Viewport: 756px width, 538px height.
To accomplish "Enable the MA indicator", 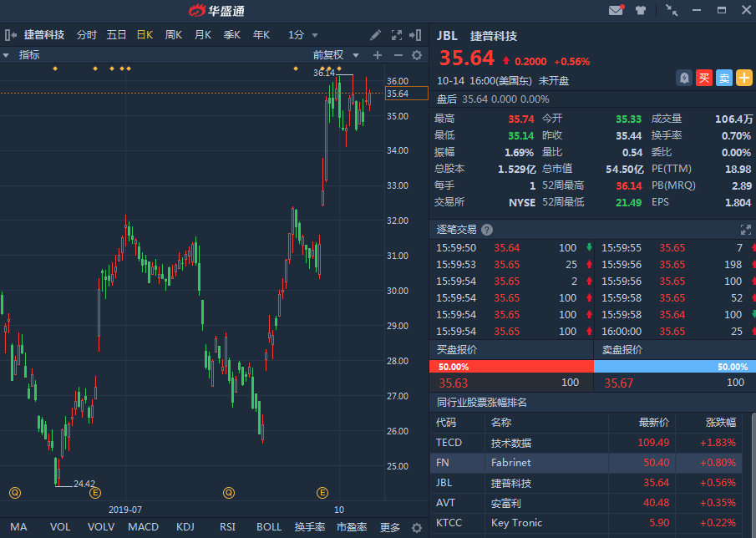I will point(18,527).
